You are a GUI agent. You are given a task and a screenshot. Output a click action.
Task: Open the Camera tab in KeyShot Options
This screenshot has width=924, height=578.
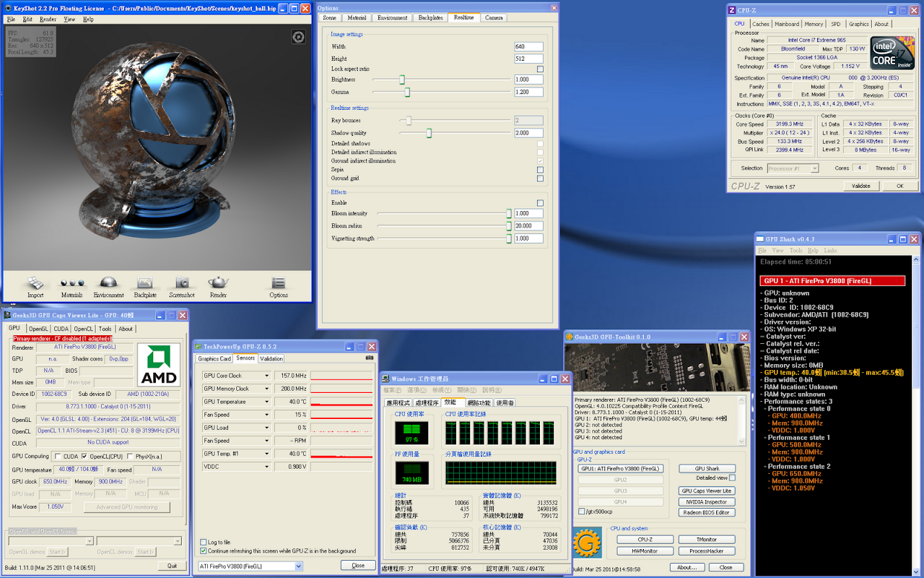pos(494,17)
